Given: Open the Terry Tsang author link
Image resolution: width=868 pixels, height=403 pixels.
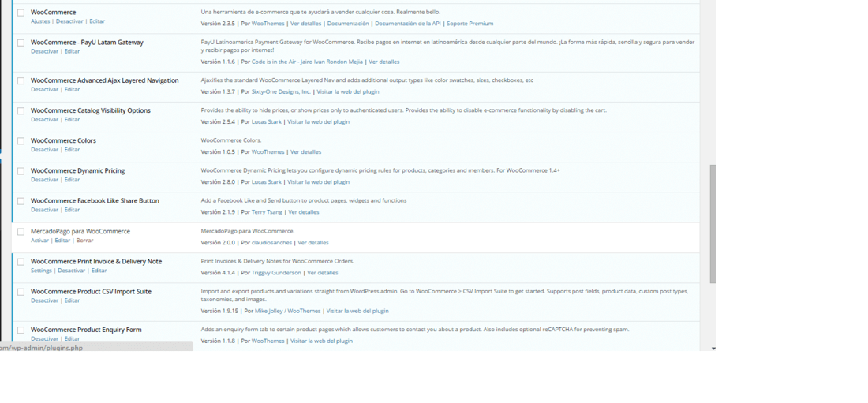Looking at the screenshot, I should (x=267, y=212).
